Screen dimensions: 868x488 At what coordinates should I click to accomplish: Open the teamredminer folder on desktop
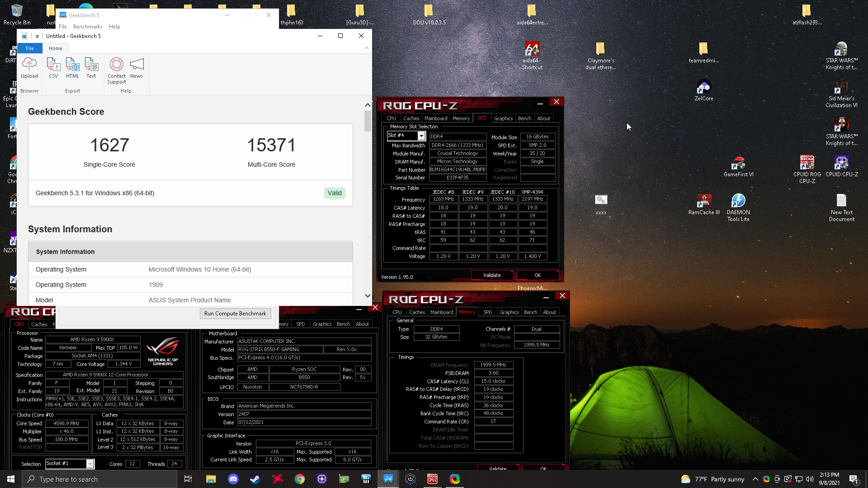[703, 52]
